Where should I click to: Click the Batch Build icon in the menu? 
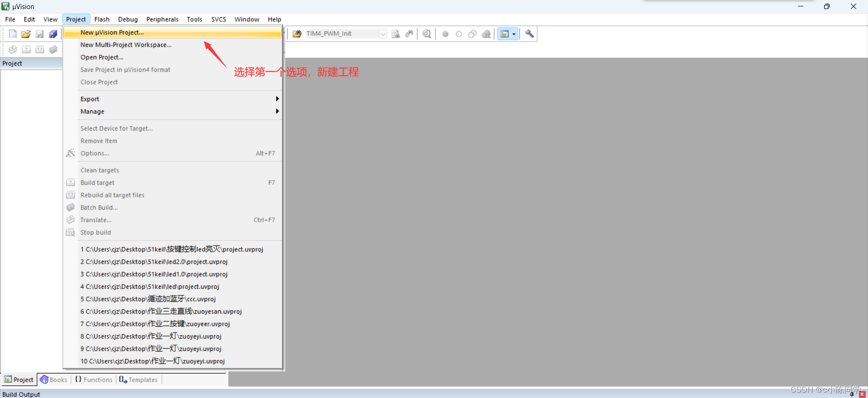click(71, 207)
